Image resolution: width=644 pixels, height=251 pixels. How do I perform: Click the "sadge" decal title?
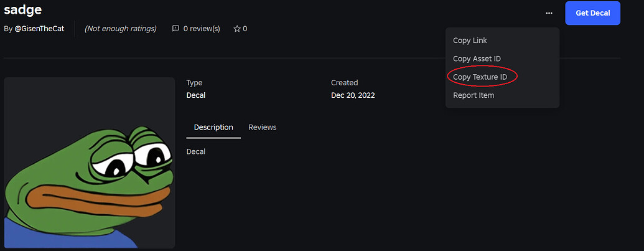[x=23, y=9]
